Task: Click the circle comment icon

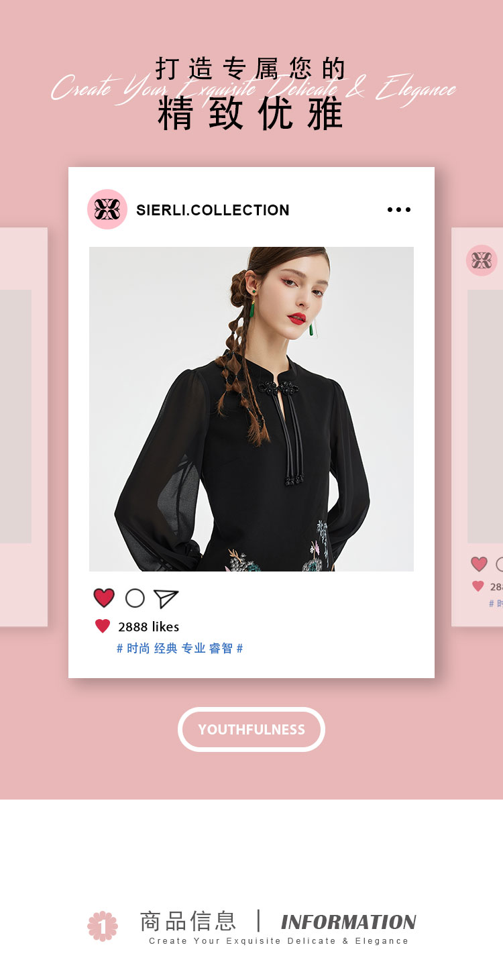Action: (x=135, y=598)
